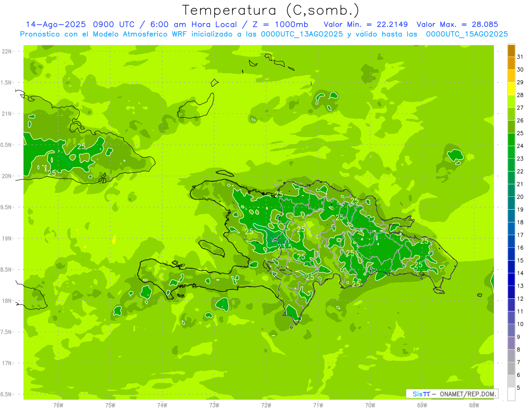Screen dimensions: 532x411
Task: Select valid-until time "0000UTC_15AGO2025"
Action: [x=467, y=34]
